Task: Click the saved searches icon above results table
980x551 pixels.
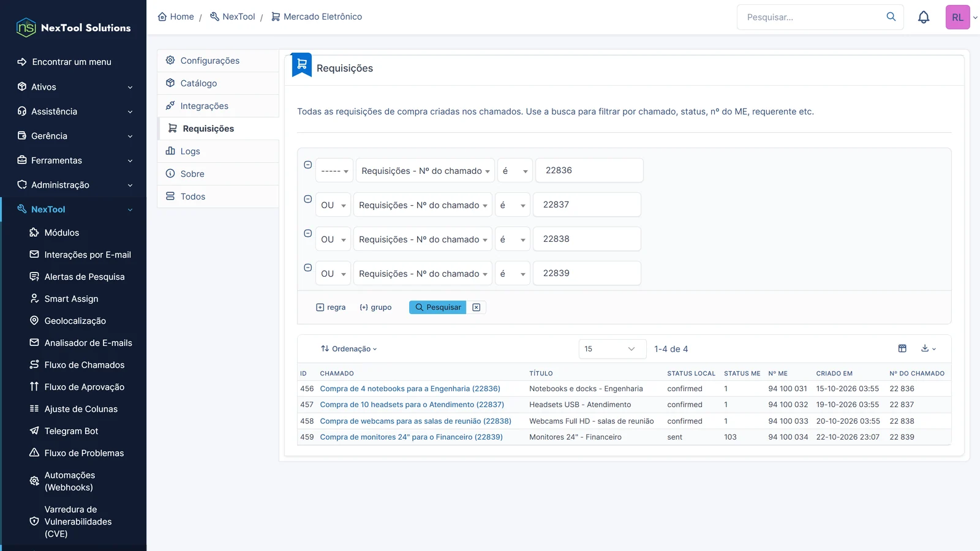Action: (x=902, y=348)
